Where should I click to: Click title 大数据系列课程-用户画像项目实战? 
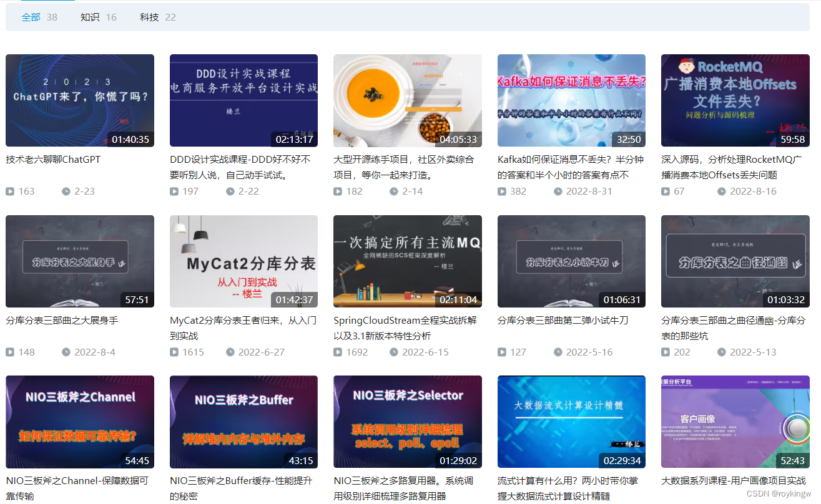(734, 481)
